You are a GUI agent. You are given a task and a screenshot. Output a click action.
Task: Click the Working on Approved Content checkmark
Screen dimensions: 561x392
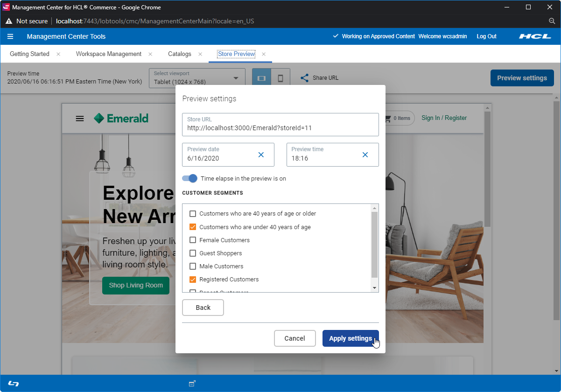pyautogui.click(x=336, y=36)
